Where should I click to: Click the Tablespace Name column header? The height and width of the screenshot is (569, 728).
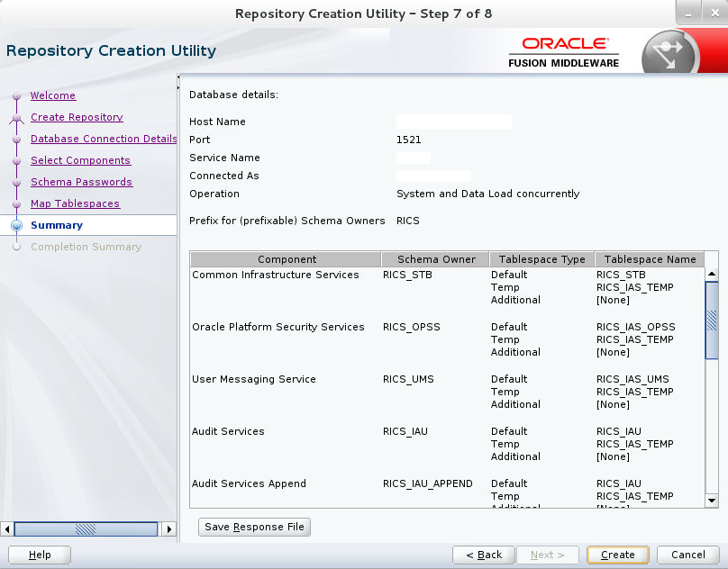pyautogui.click(x=650, y=259)
